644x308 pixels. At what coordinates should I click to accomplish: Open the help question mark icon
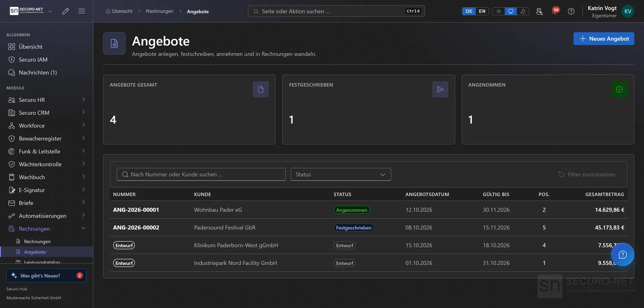(571, 11)
